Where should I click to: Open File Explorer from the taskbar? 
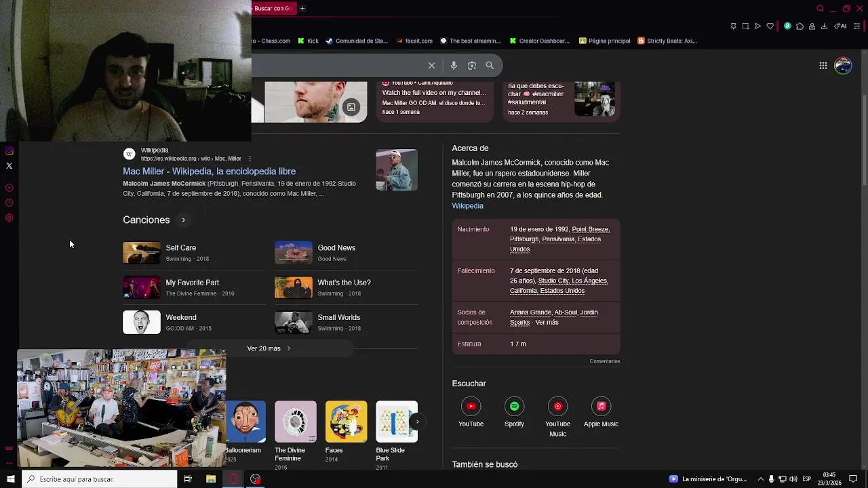(211, 479)
